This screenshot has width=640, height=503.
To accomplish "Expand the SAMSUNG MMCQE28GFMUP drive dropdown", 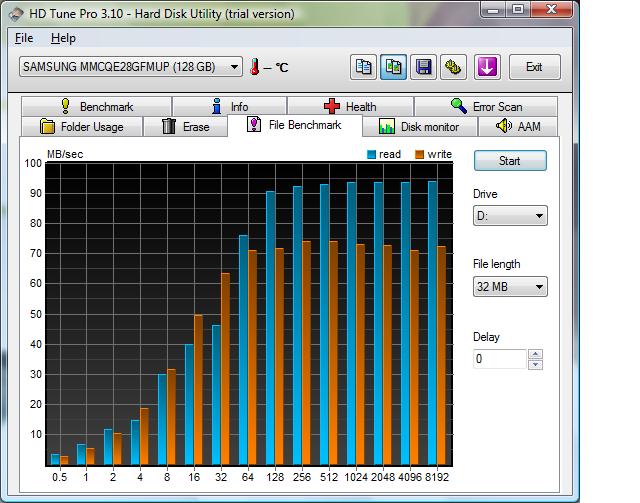I will coord(235,67).
